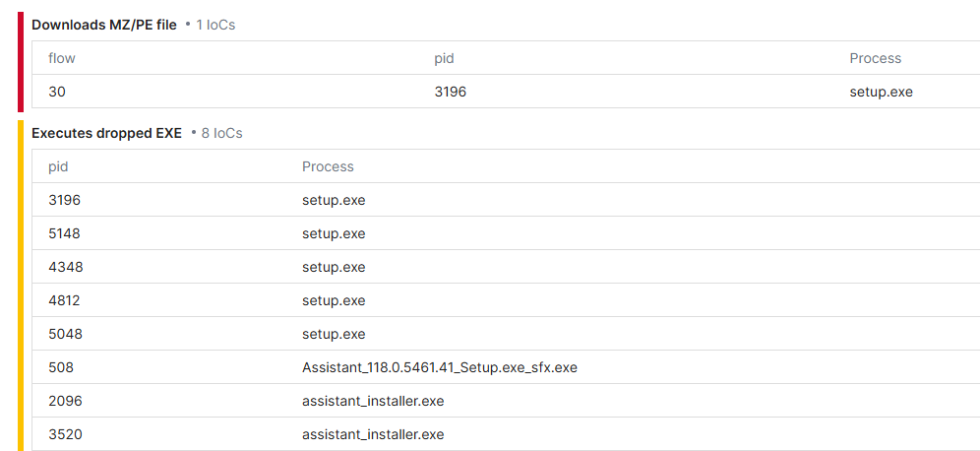Select pid 4812 row
The height and width of the screenshot is (451, 980).
[x=65, y=300]
